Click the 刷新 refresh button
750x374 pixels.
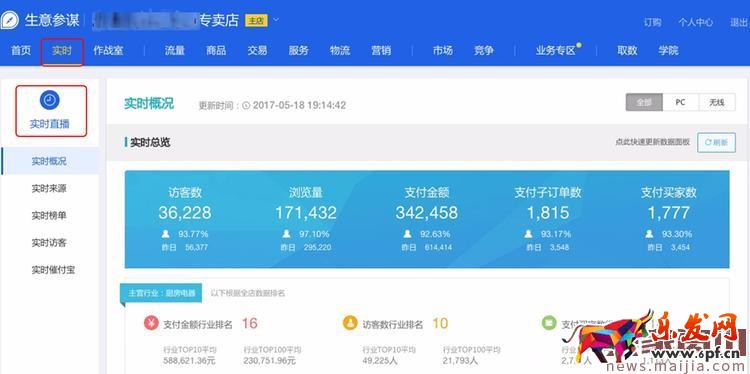click(x=717, y=143)
